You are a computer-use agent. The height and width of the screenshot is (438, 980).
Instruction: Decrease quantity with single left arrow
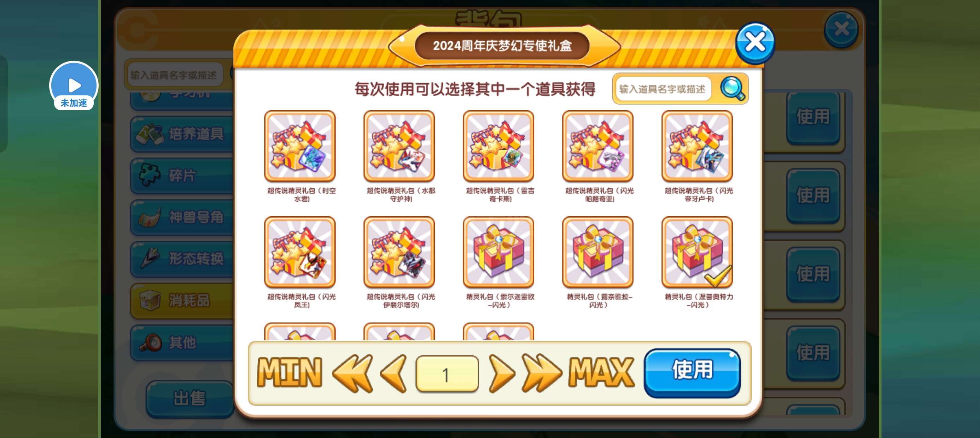point(393,373)
